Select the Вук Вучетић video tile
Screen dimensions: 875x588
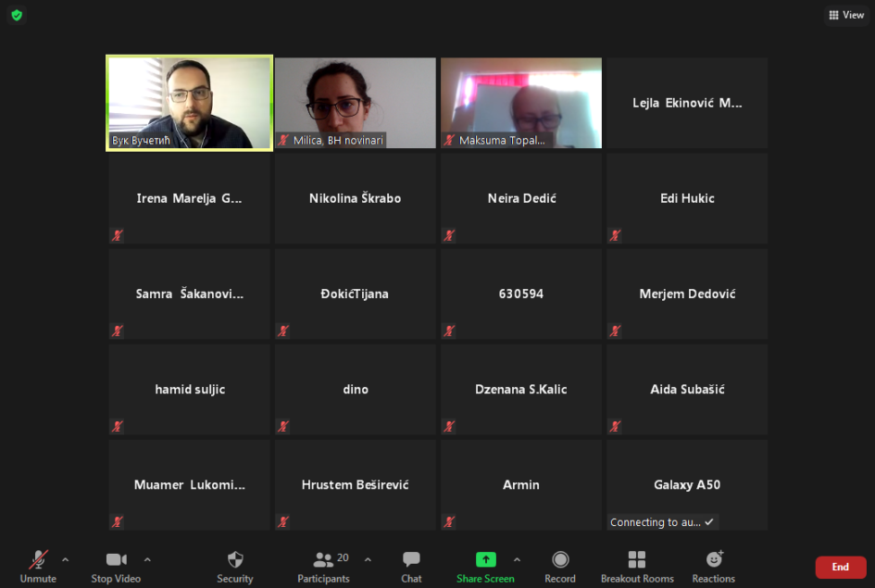coord(189,103)
